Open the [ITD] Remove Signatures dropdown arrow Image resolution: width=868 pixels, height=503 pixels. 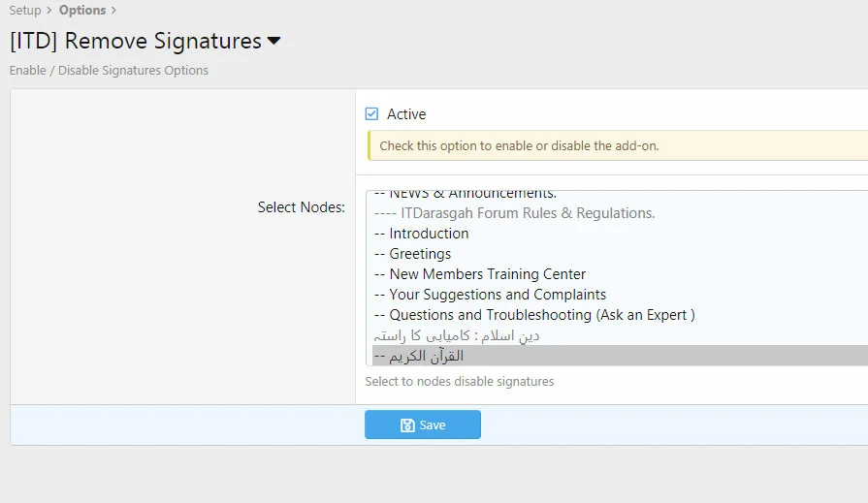pyautogui.click(x=273, y=41)
